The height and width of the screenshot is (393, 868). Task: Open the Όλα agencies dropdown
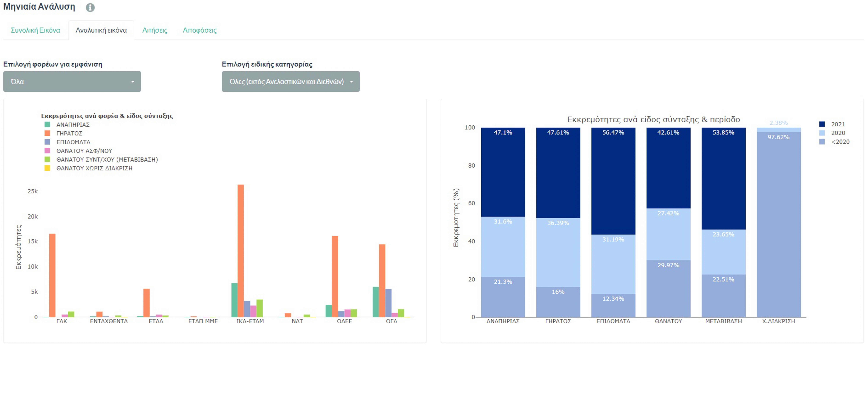pyautogui.click(x=72, y=82)
